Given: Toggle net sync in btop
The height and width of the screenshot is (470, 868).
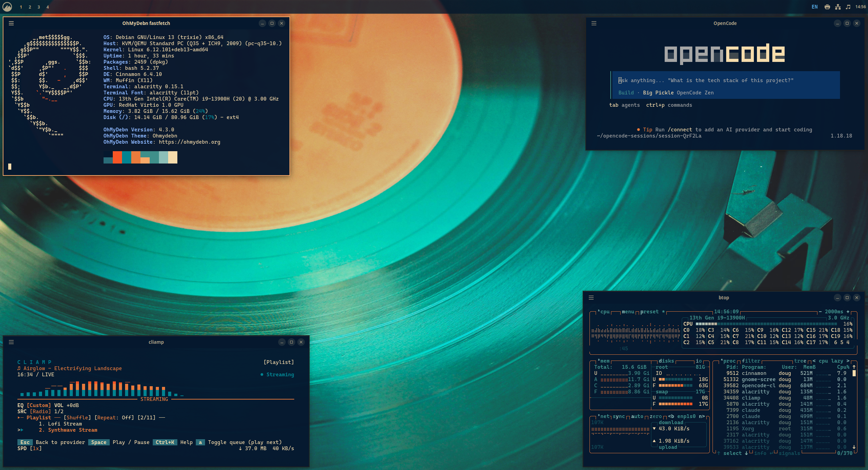Looking at the screenshot, I should 619,416.
